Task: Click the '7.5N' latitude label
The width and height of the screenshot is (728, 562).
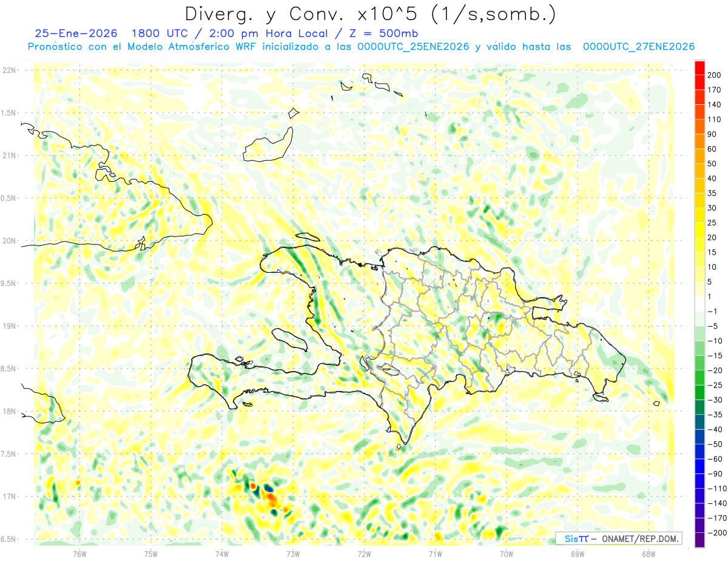Action: [x=8, y=454]
